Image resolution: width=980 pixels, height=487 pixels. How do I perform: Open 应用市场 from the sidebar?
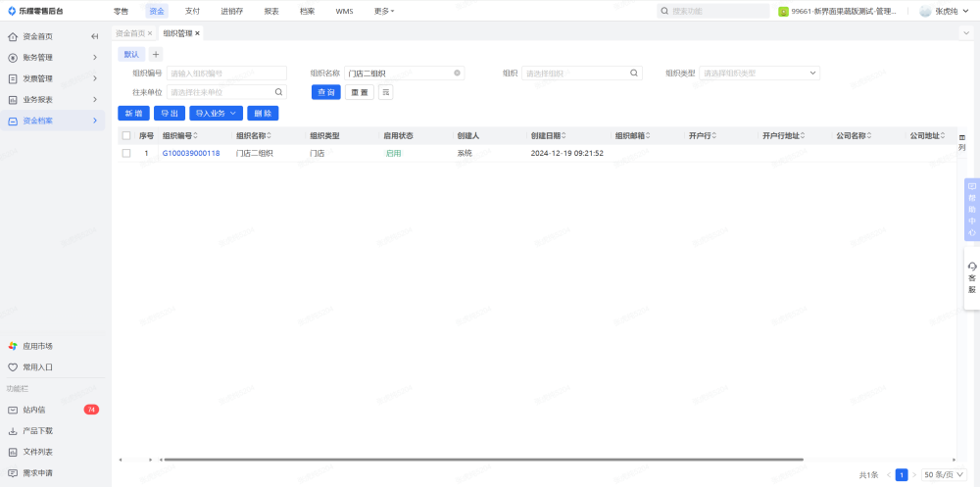pos(37,346)
